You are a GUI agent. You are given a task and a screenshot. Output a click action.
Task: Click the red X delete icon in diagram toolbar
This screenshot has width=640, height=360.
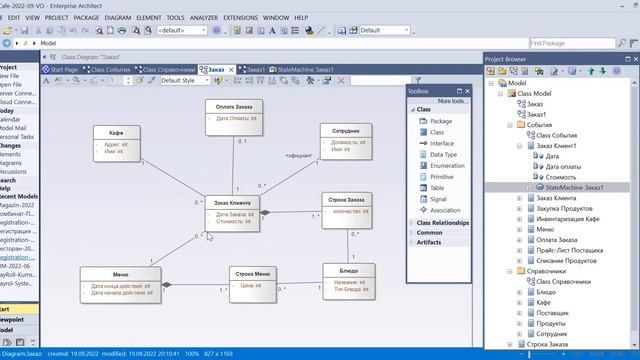[x=341, y=81]
